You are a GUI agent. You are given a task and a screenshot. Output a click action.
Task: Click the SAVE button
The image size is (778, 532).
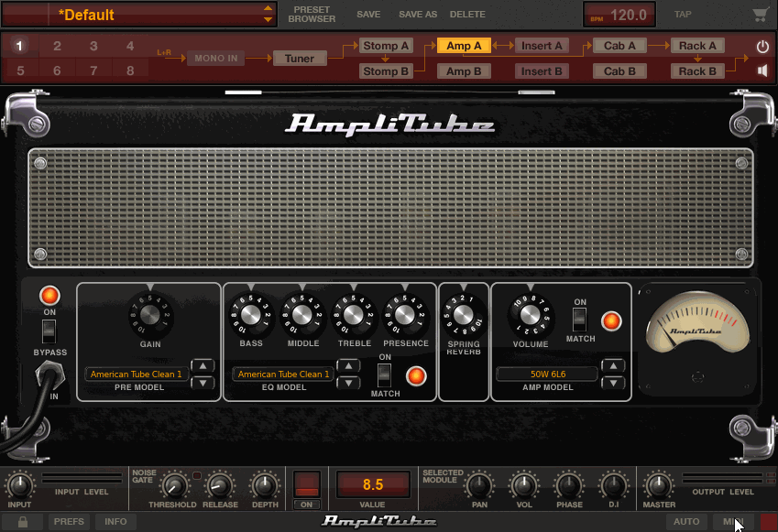tap(368, 15)
